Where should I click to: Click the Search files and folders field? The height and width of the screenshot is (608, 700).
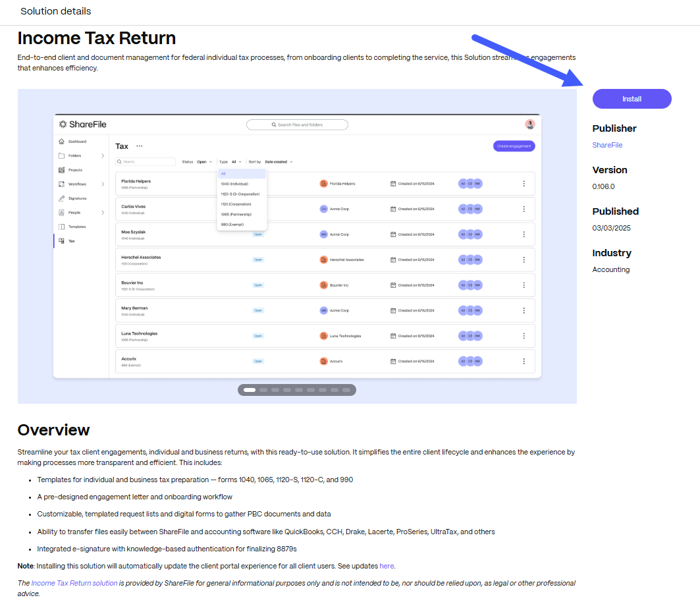(298, 124)
